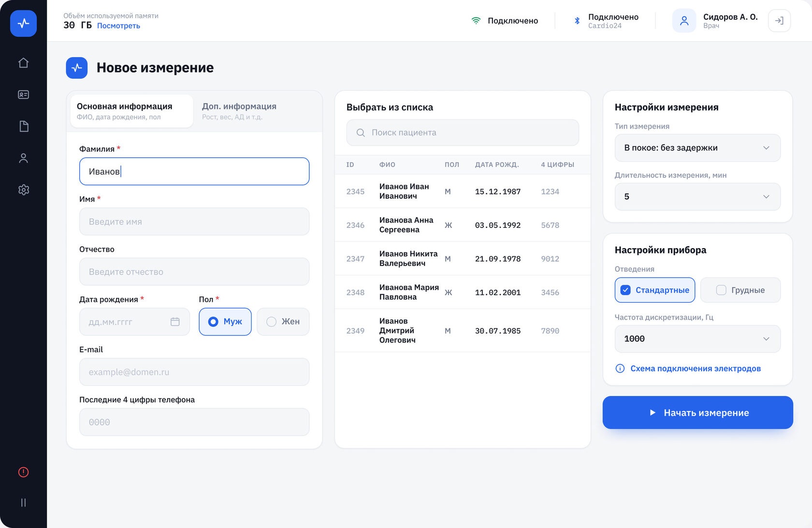Select patient Иванова Анна Сергеевна
This screenshot has height=528, width=812.
click(x=463, y=225)
